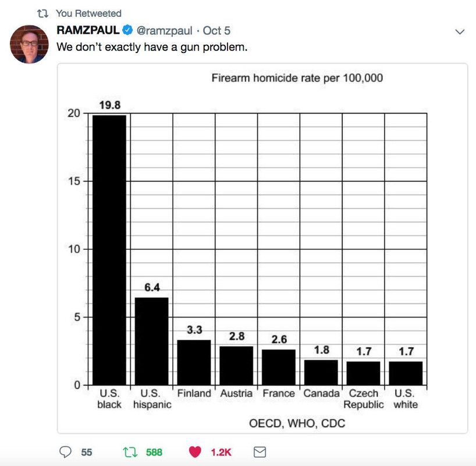
Task: Click the 588 retweets count
Action: [x=154, y=453]
